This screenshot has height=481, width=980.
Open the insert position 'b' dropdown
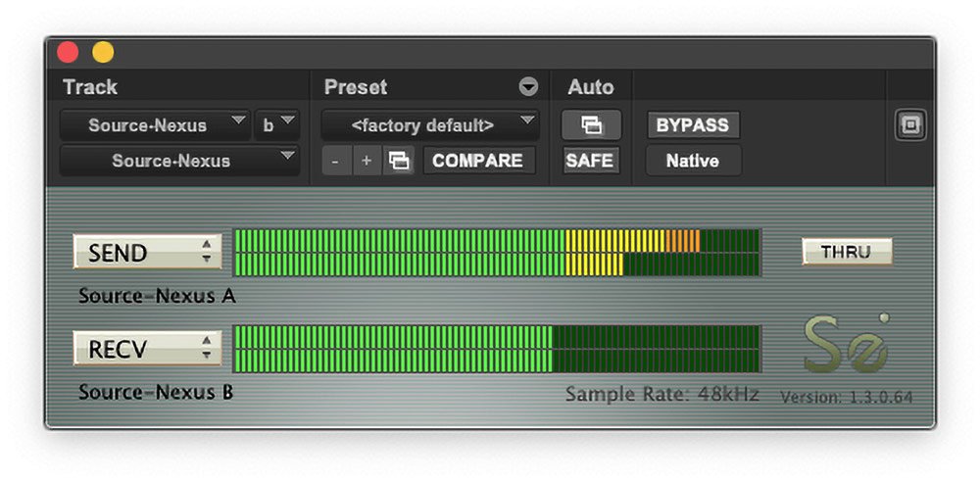coord(277,125)
